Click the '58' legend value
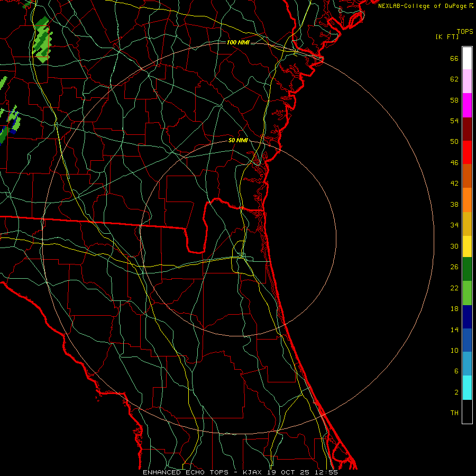This screenshot has height=476, width=476. (454, 100)
